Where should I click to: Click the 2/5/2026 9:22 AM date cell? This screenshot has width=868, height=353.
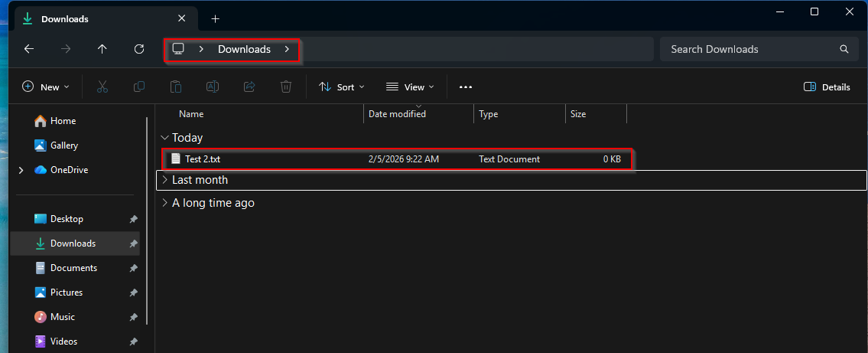coord(404,159)
